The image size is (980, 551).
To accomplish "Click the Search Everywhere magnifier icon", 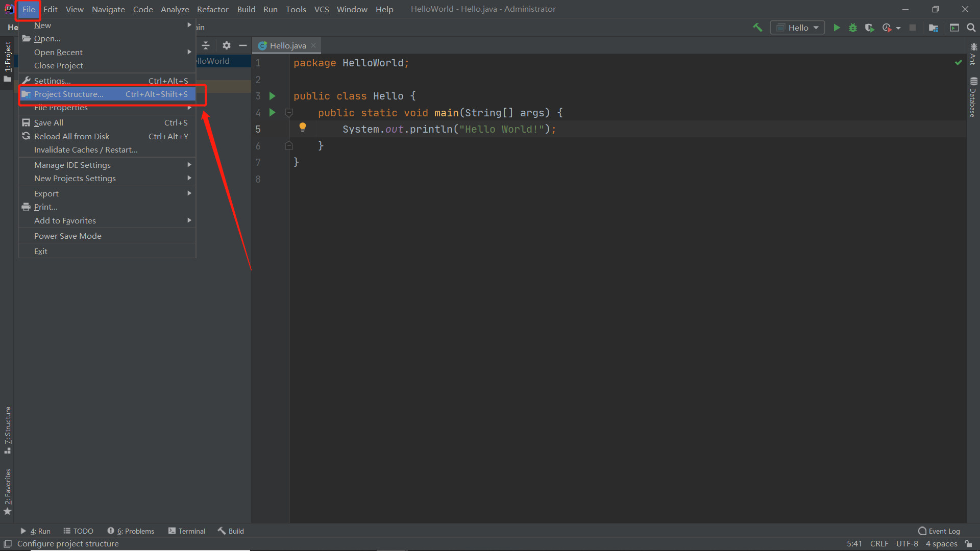I will point(971,28).
